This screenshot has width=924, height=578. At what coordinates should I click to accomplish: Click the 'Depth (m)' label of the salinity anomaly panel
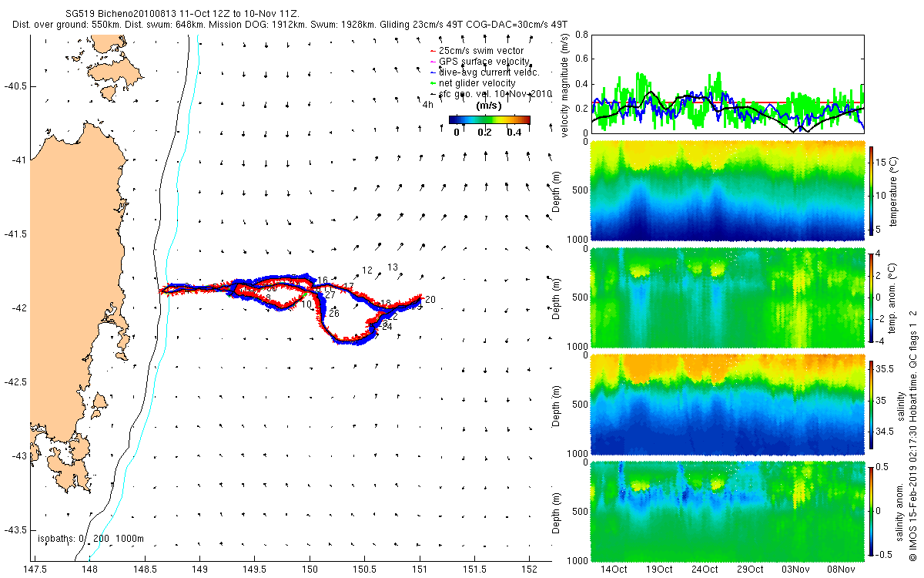[x=556, y=512]
